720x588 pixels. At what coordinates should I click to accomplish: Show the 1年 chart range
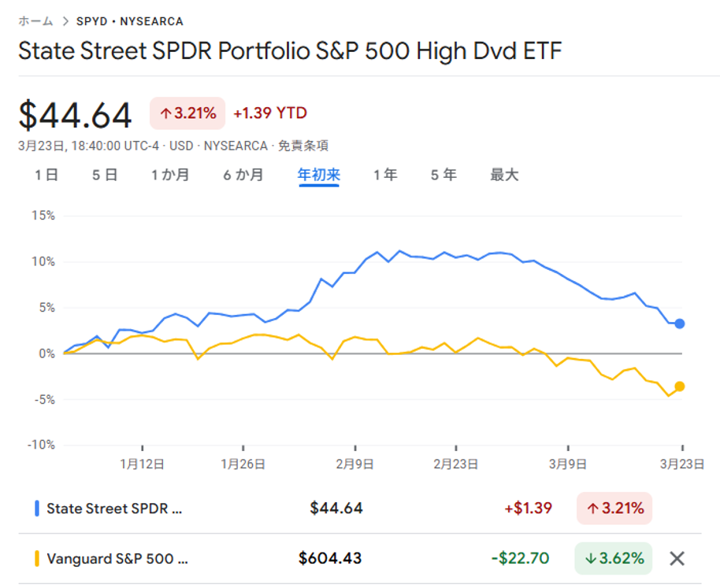tap(385, 175)
